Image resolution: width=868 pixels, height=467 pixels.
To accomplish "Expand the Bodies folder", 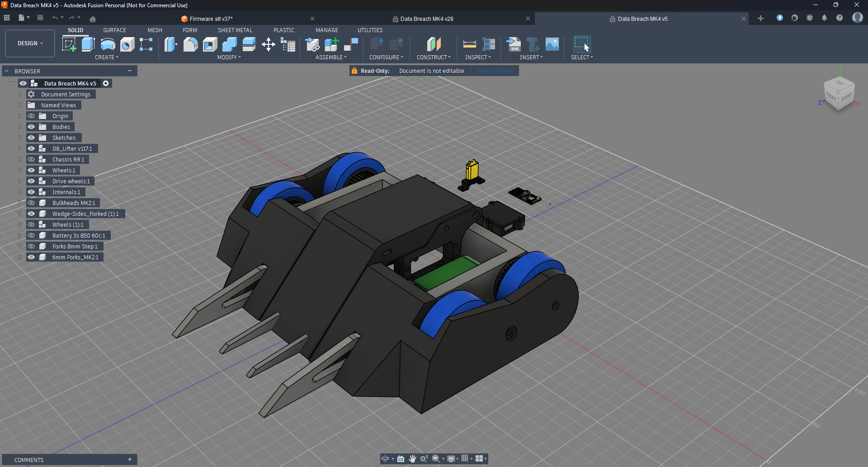I will [20, 127].
